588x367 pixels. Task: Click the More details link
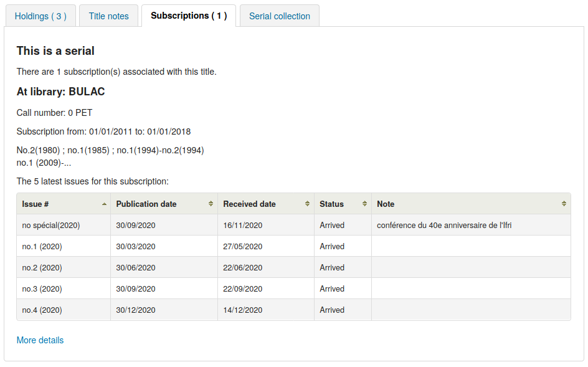[40, 340]
